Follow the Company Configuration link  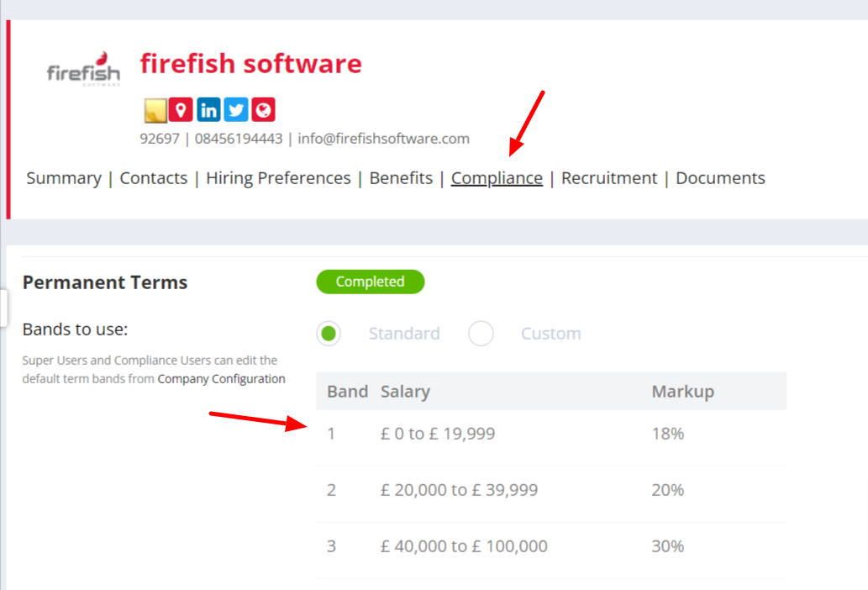coord(222,379)
